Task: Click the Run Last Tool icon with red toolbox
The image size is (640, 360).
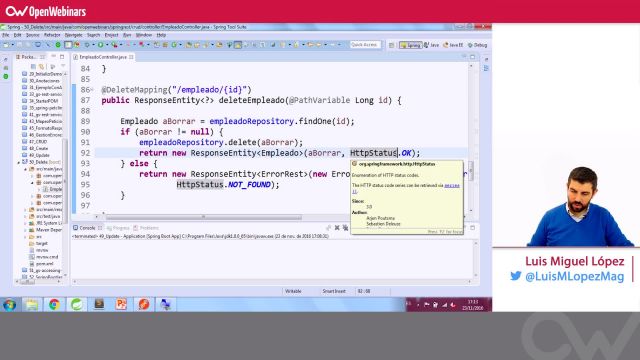Action: pos(115,45)
